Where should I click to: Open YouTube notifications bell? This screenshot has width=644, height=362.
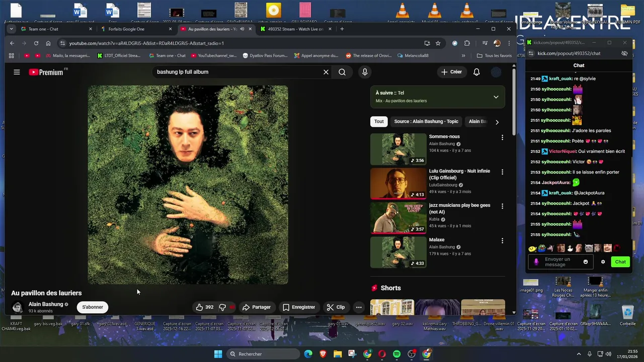tap(476, 72)
